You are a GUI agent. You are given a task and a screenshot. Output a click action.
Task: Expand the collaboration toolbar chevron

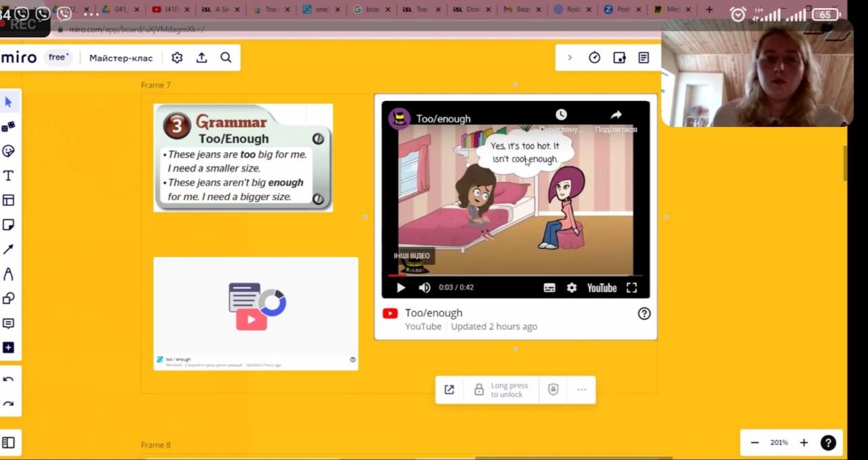click(x=570, y=58)
